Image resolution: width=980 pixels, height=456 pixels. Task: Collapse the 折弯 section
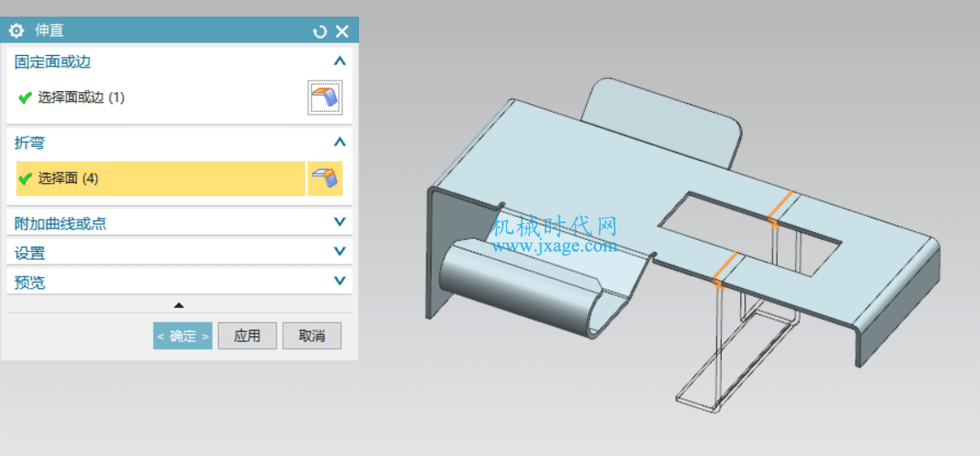(340, 143)
